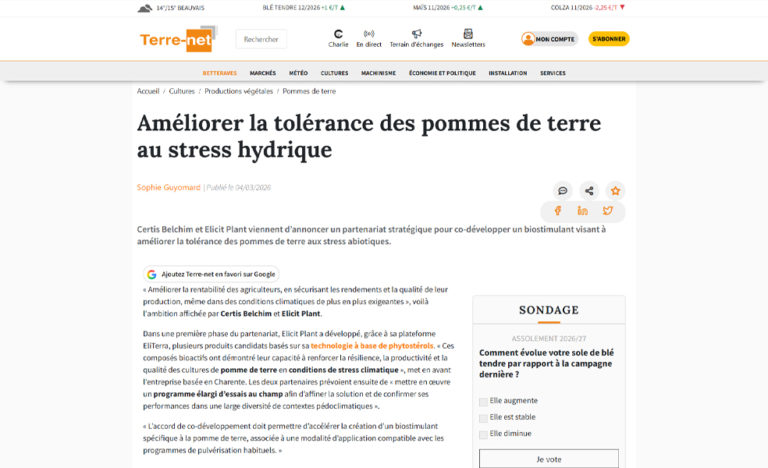Check the 'Elle diminue' poll option

point(483,435)
